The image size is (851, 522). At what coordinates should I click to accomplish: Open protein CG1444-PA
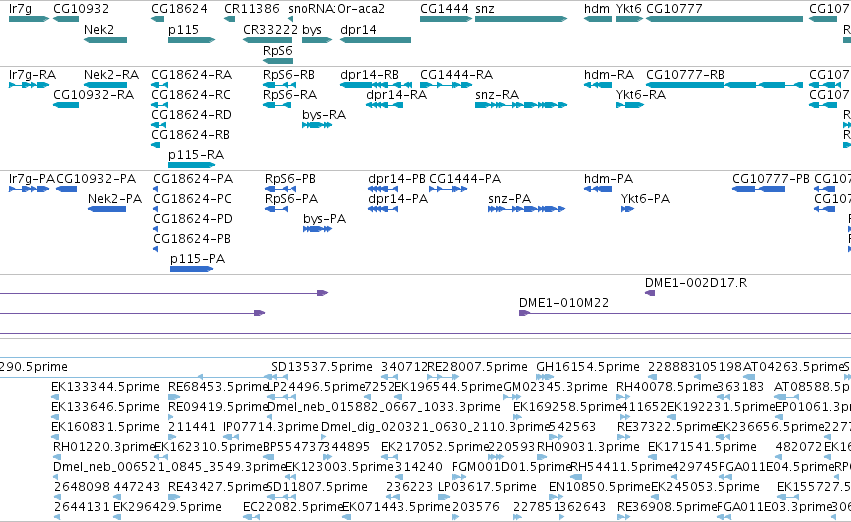[448, 189]
